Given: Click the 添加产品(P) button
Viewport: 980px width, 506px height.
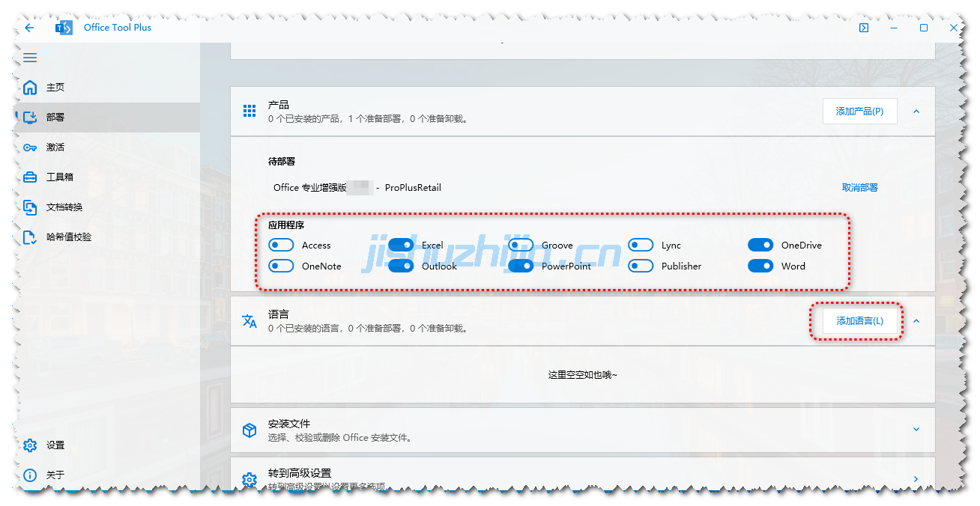Looking at the screenshot, I should coord(859,112).
